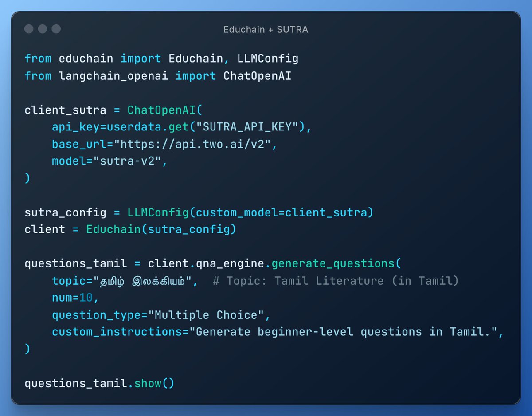Select the "sutra-v2" model string
The width and height of the screenshot is (532, 416).
pos(127,161)
